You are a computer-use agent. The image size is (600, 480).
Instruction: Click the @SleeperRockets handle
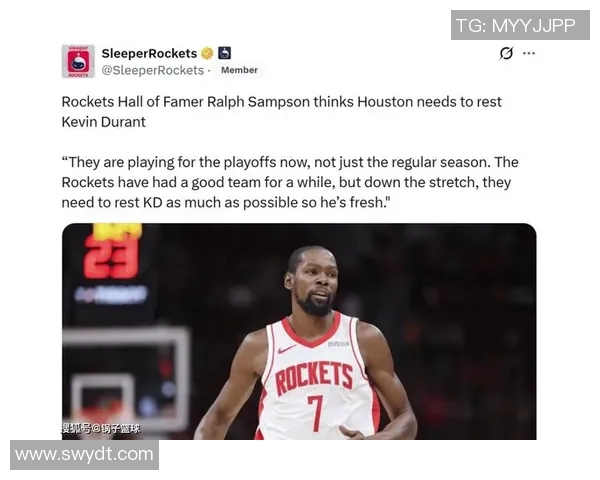pyautogui.click(x=153, y=70)
